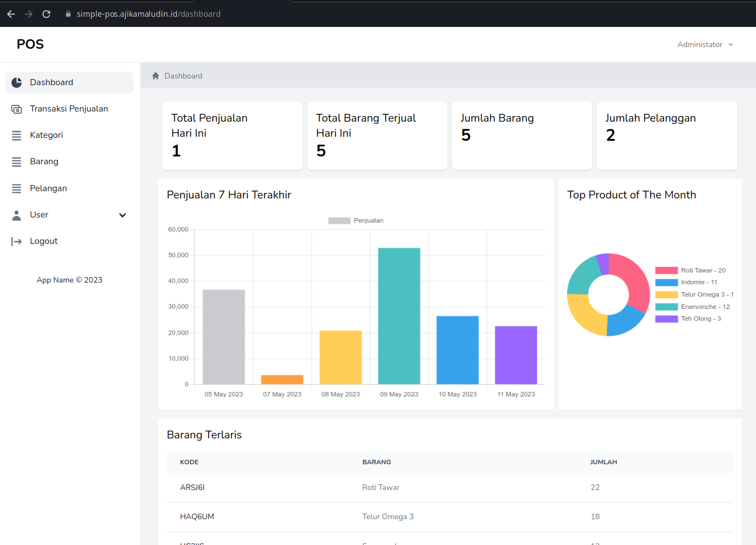Select Logout in the sidebar

tap(70, 241)
